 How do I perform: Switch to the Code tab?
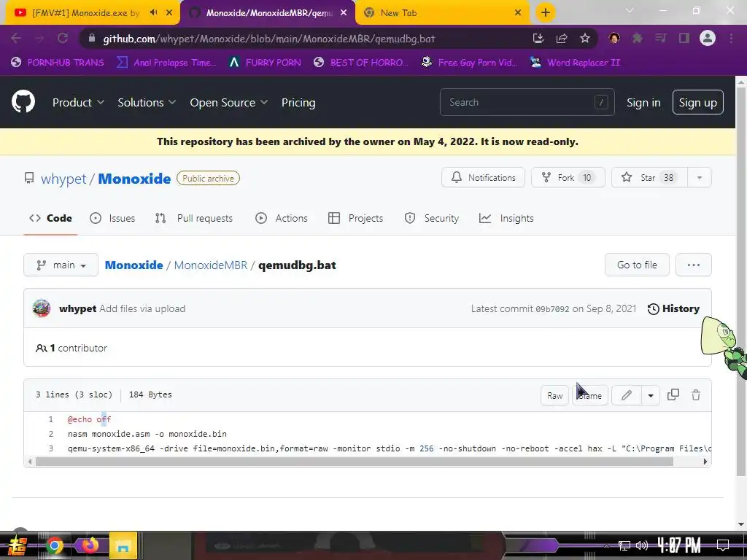coord(50,218)
